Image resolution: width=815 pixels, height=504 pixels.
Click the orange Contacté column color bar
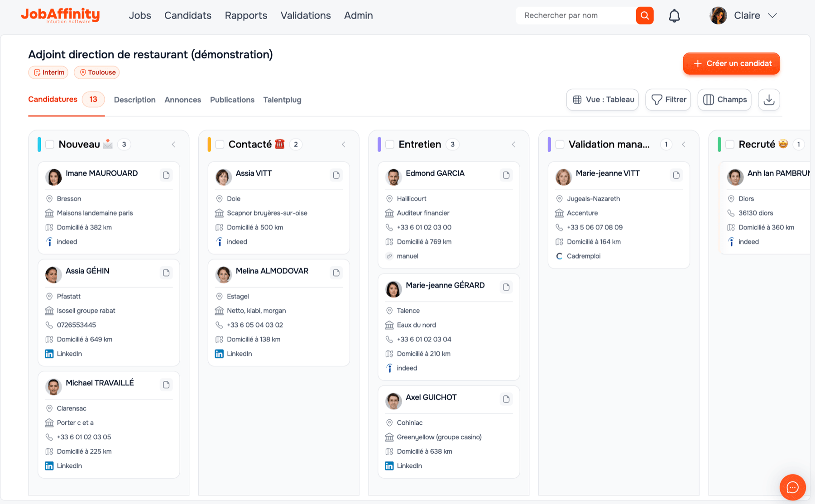209,144
